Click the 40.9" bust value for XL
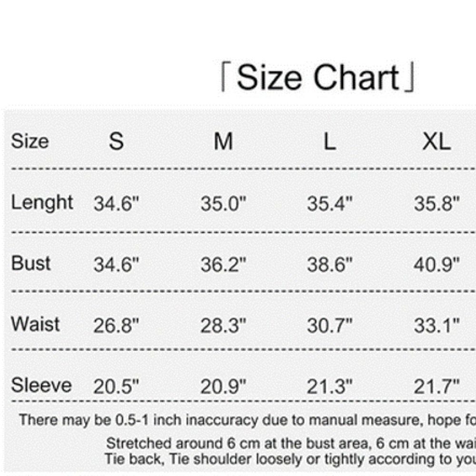The image size is (476, 476). 437,264
